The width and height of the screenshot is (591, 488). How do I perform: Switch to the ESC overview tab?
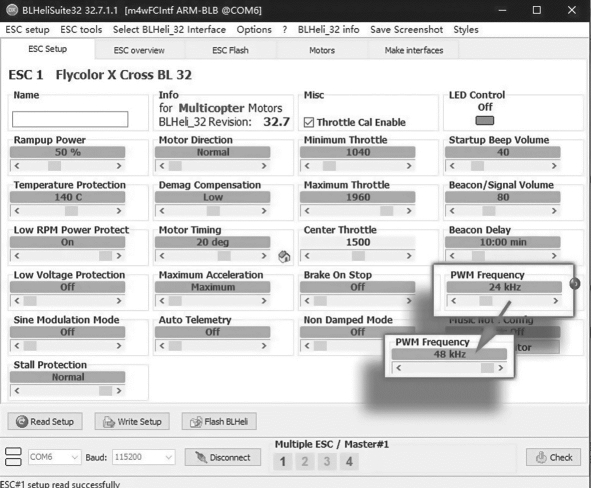click(139, 50)
